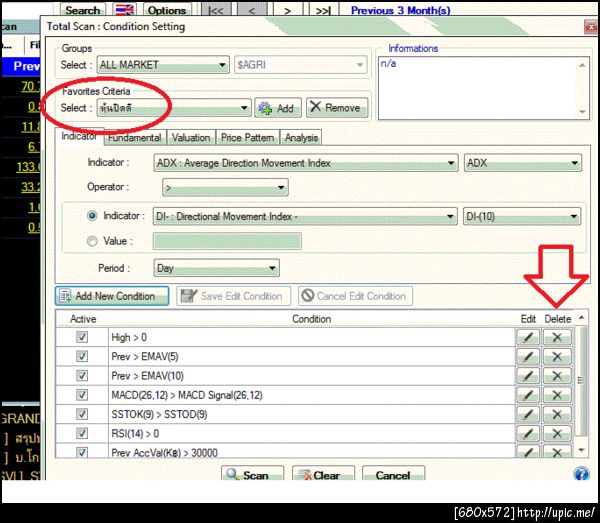Open the Period Day dropdown
This screenshot has width=600, height=523.
pyautogui.click(x=216, y=268)
